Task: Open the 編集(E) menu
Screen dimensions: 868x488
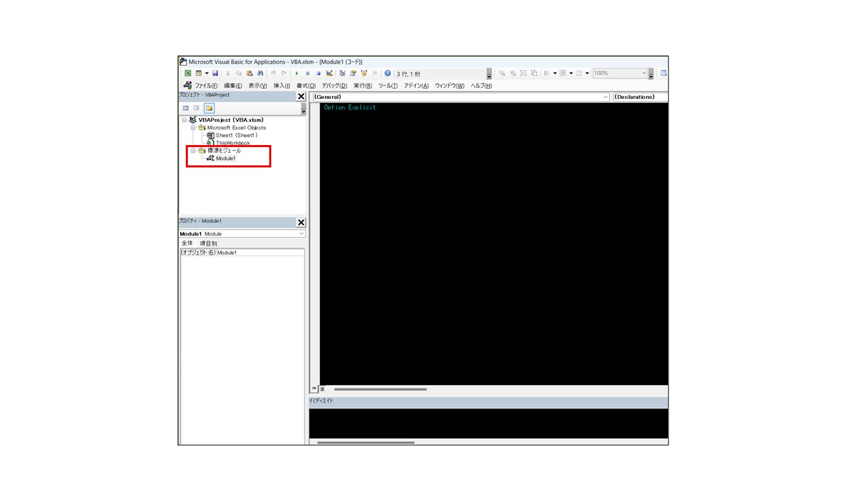Action: (233, 85)
